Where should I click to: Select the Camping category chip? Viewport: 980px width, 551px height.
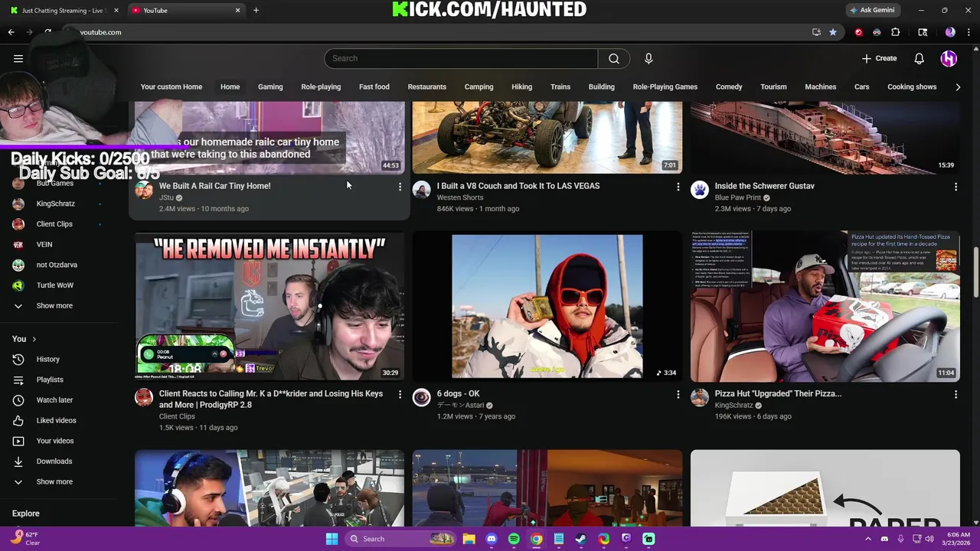(x=479, y=86)
